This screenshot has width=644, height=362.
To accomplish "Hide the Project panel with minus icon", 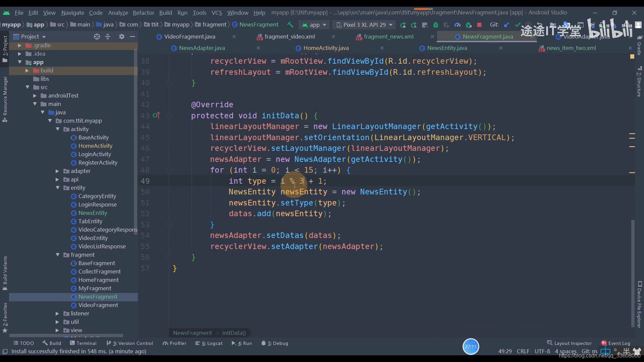I will (132, 37).
